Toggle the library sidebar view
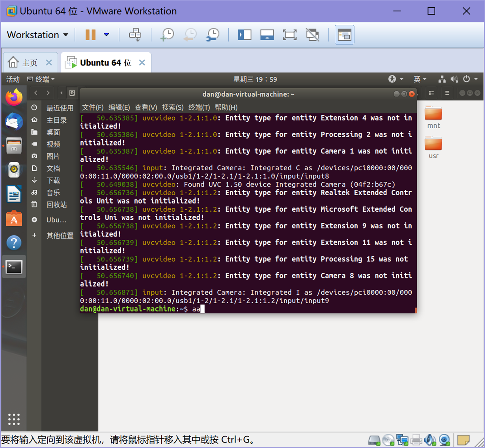The width and height of the screenshot is (485, 448). point(244,35)
